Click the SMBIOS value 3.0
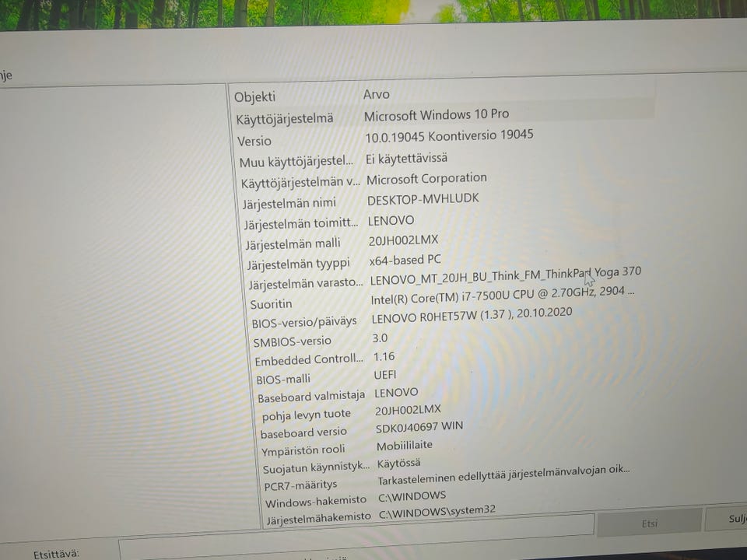 380,338
